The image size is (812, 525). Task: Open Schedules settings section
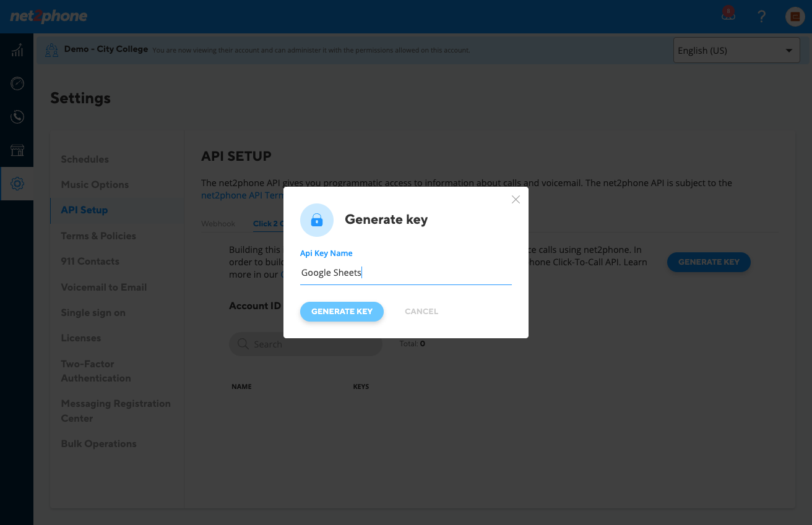[85, 159]
